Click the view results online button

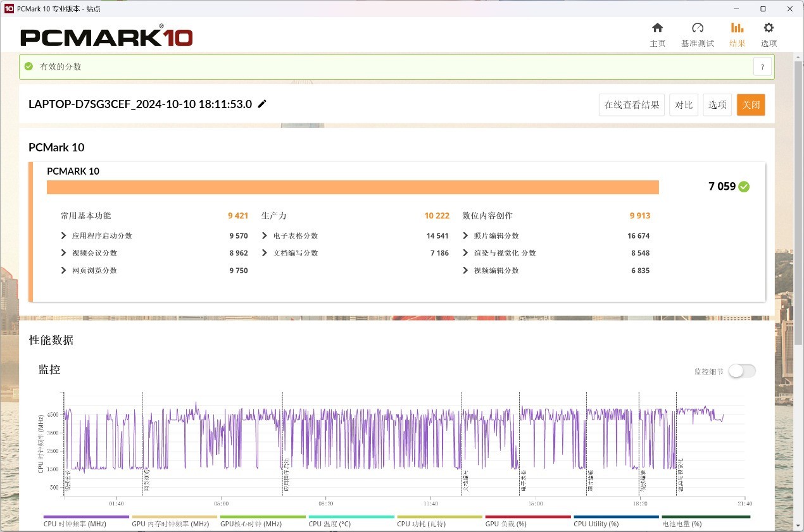tap(631, 105)
